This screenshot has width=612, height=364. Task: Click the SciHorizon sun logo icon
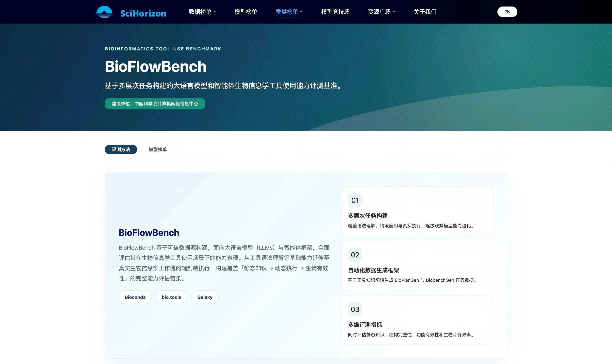click(x=105, y=12)
